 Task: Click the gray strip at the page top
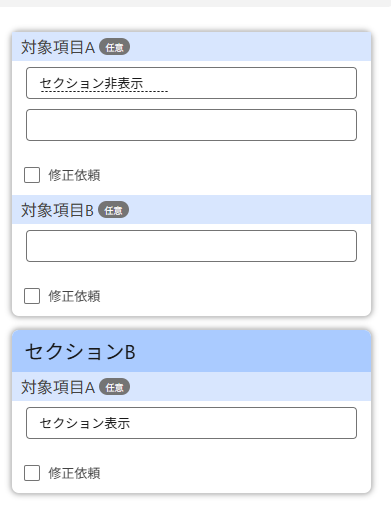click(x=195, y=3)
